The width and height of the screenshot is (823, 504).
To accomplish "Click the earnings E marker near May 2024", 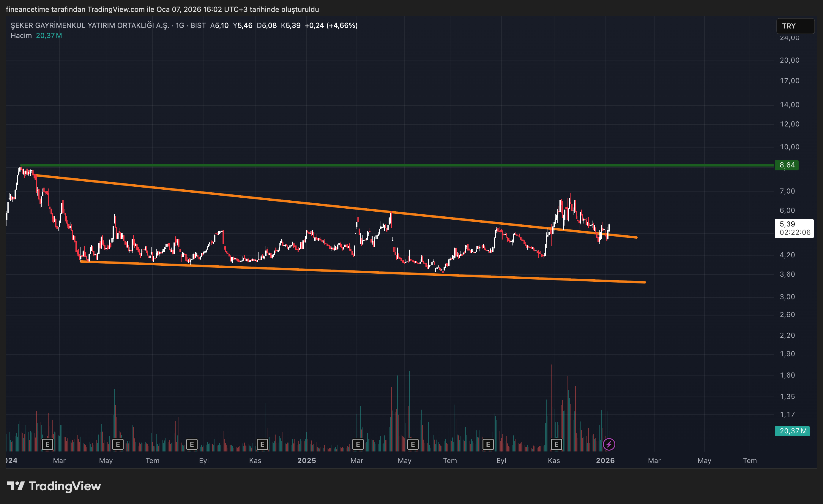I will pos(118,444).
